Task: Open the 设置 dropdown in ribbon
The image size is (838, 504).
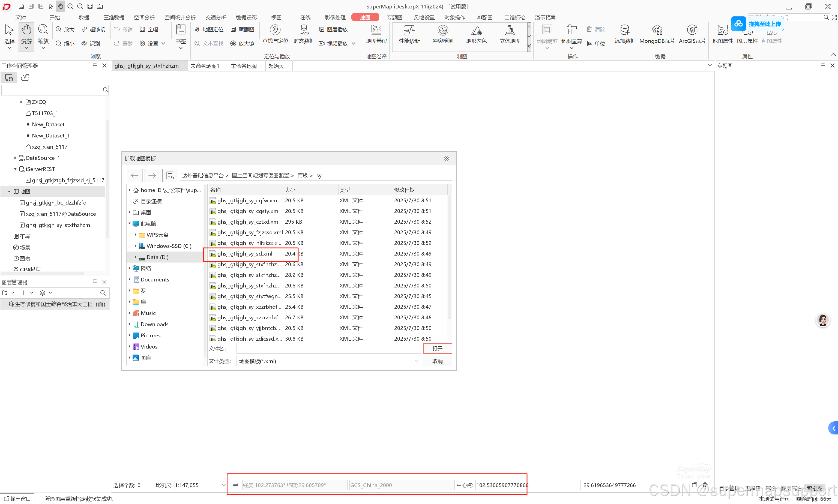Action: tap(163, 43)
